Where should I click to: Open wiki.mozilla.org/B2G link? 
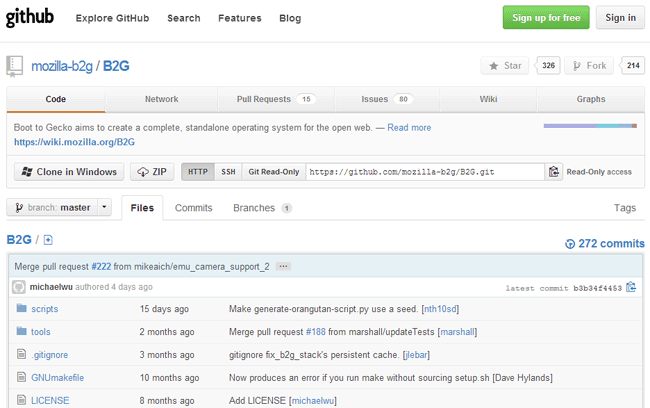(75, 142)
